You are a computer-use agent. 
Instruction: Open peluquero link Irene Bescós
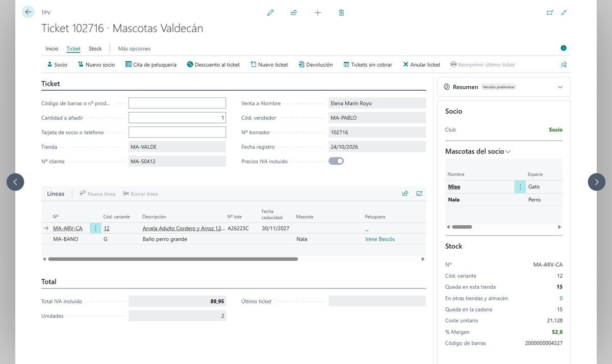click(x=380, y=239)
